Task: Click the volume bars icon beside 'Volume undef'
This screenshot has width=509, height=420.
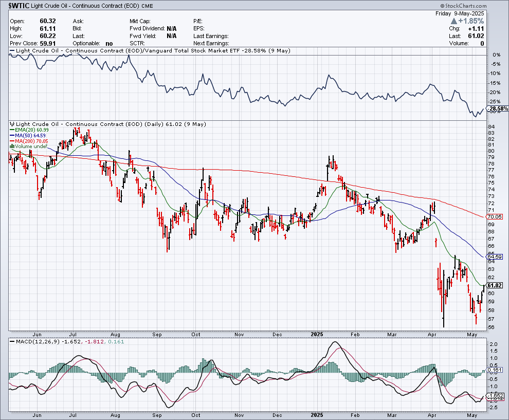Action: tap(12, 146)
